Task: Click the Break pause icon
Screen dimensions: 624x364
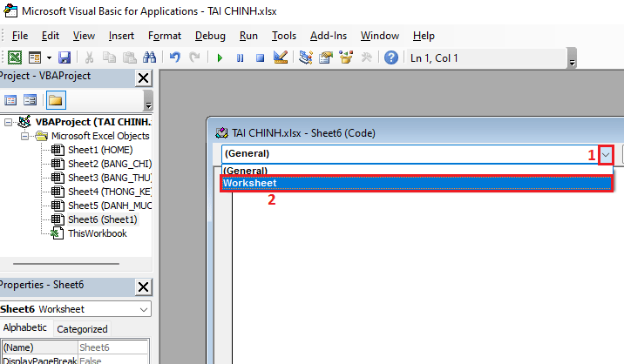Action: 240,58
